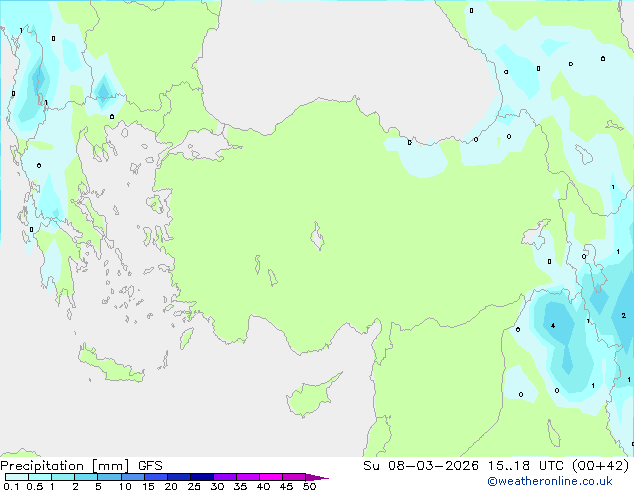Viewport: 634px width, 490px height.
Task: Click the 45–50 mm legend color swatch
Action: [294, 477]
